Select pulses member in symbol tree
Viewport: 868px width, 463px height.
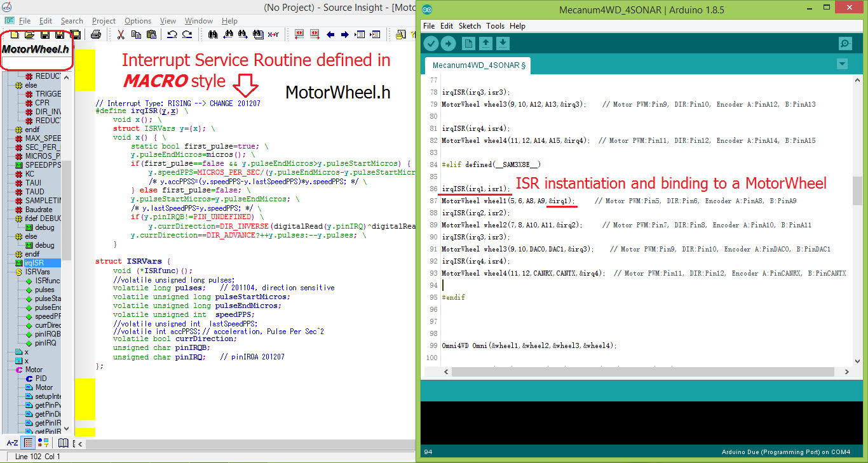point(44,290)
